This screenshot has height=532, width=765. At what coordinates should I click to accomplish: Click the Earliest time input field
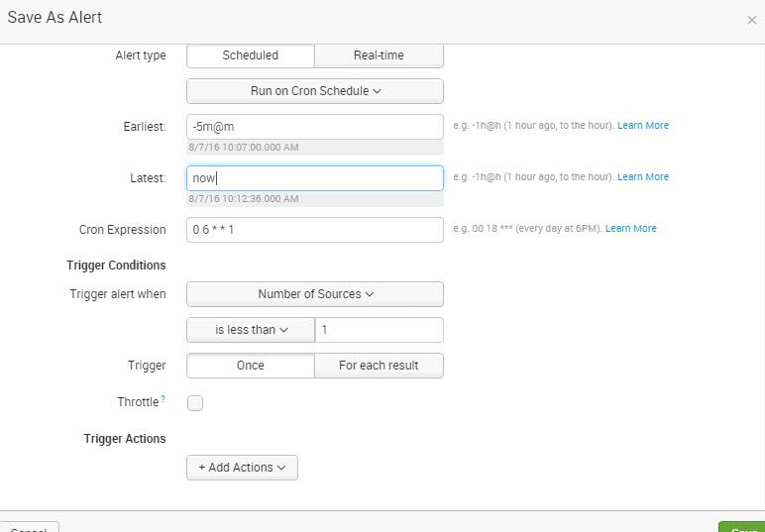tap(315, 127)
